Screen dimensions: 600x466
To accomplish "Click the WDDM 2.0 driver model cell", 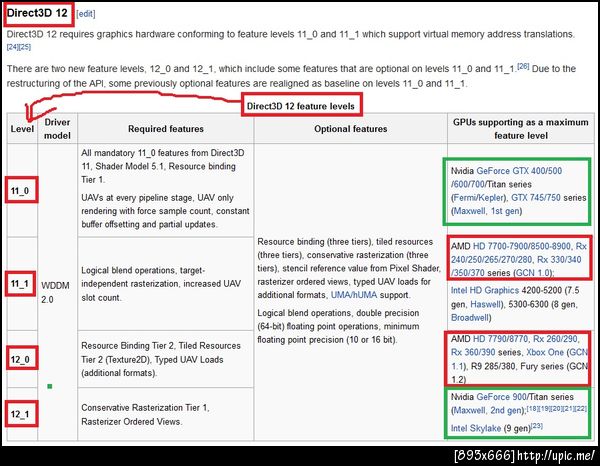I will coord(55,293).
